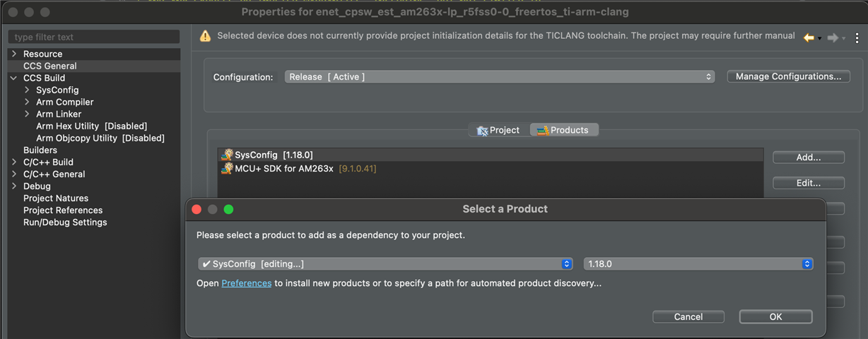Expand the Arm Compiler node
The image size is (868, 339).
pos(28,102)
